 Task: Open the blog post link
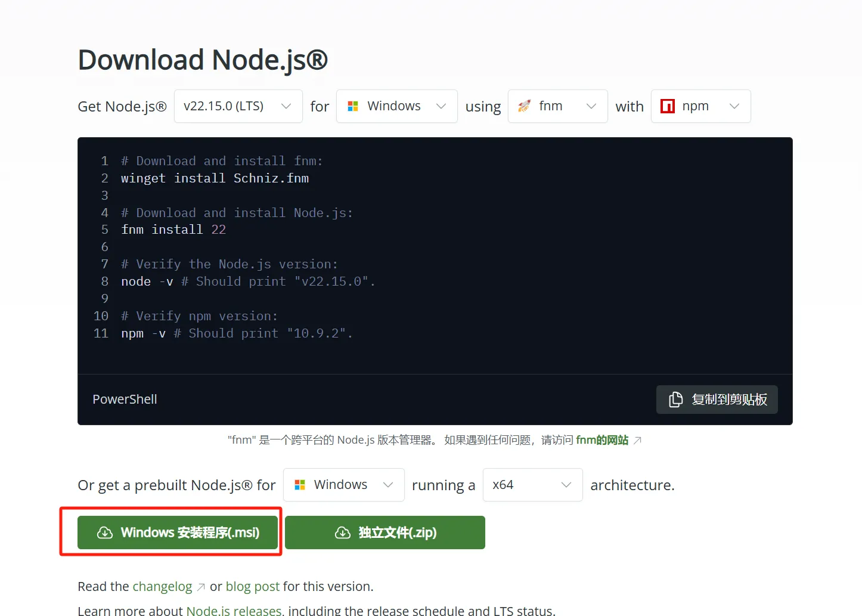(x=252, y=587)
